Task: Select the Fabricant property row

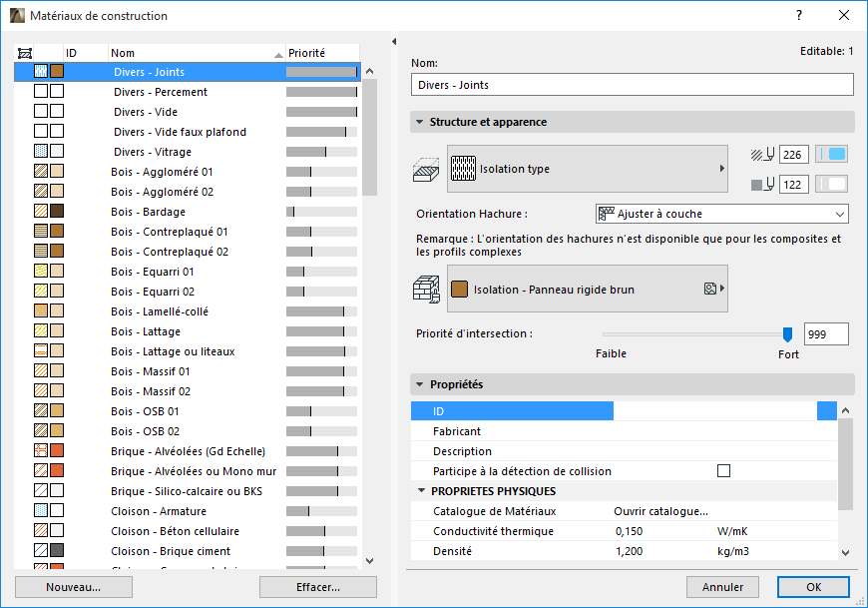Action: click(624, 431)
